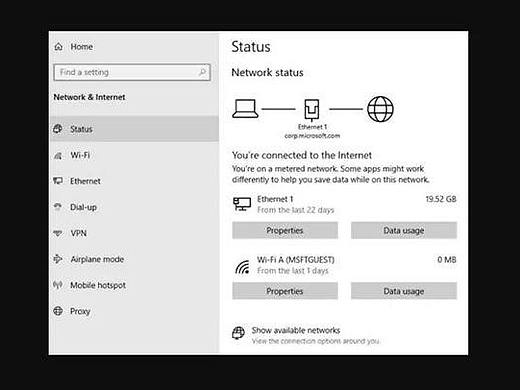Click the Ethernet port icon in diagram
Screen dimensions: 520x390
[x=312, y=110]
